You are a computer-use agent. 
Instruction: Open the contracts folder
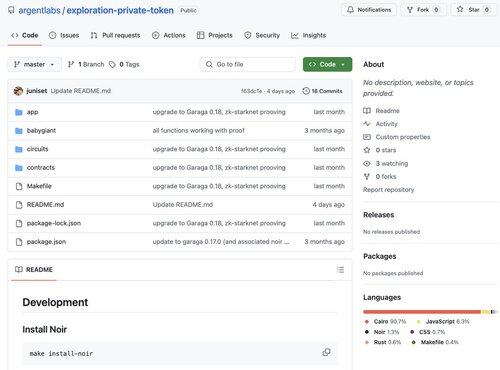pos(41,167)
